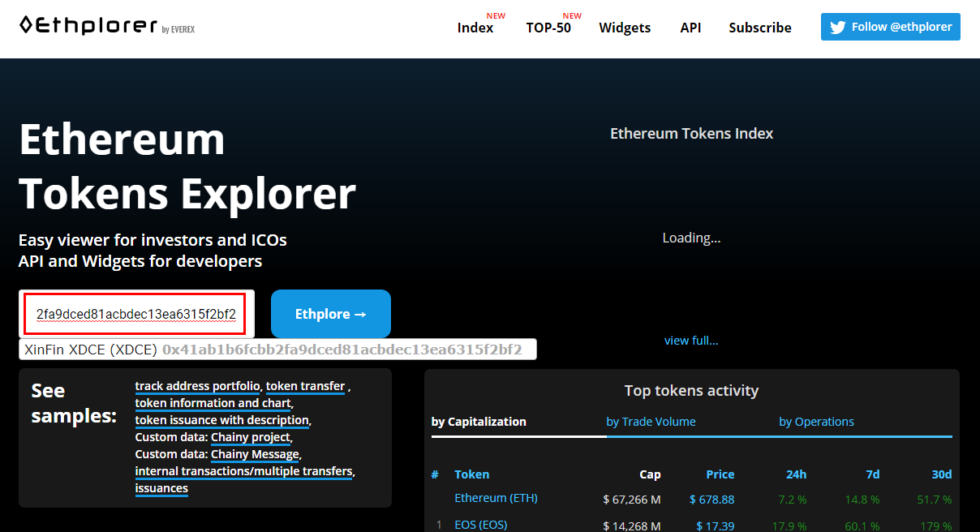Go to the Widgets page
Screen dimensions: 980x532
click(x=625, y=28)
